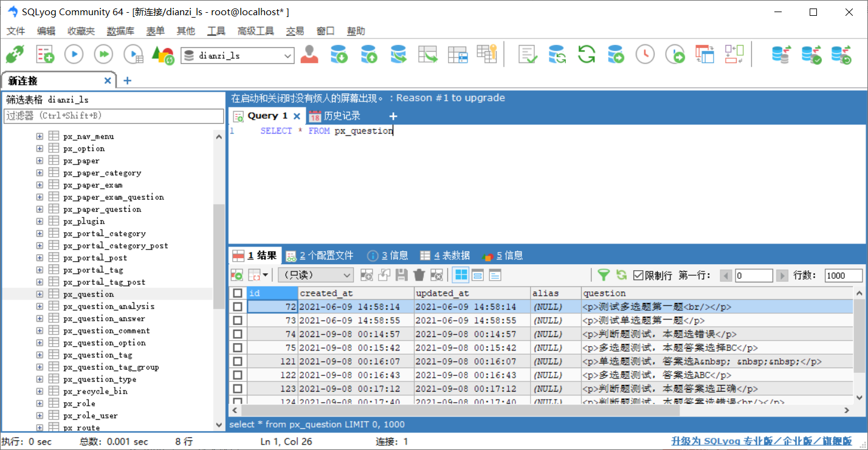Expand the px_question table node
This screenshot has width=868, height=450.
click(39, 293)
